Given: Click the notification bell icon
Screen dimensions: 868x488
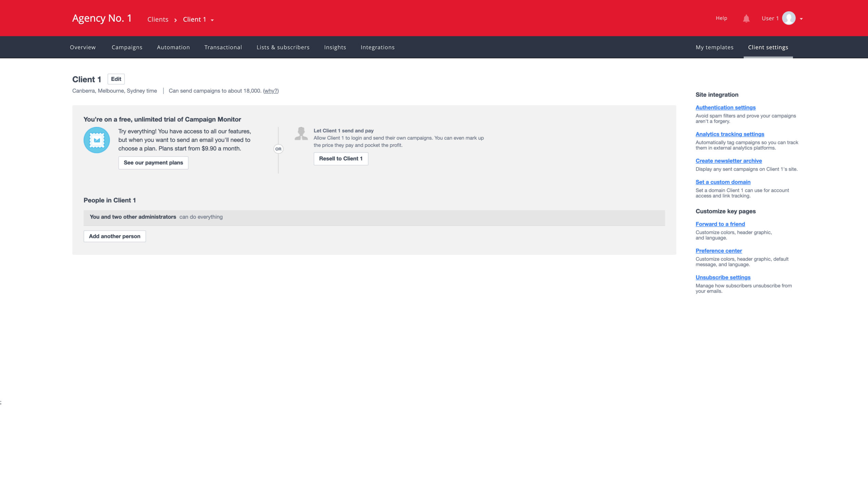Looking at the screenshot, I should pos(746,19).
